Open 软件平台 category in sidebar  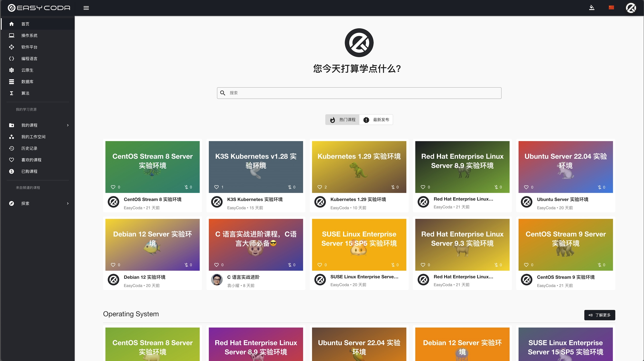[38, 47]
